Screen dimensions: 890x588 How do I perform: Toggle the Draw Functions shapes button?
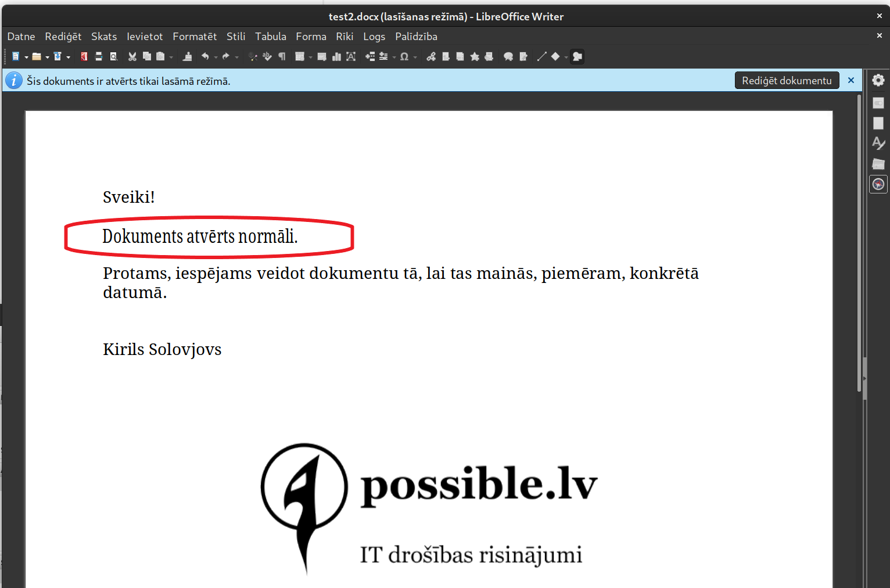[577, 56]
